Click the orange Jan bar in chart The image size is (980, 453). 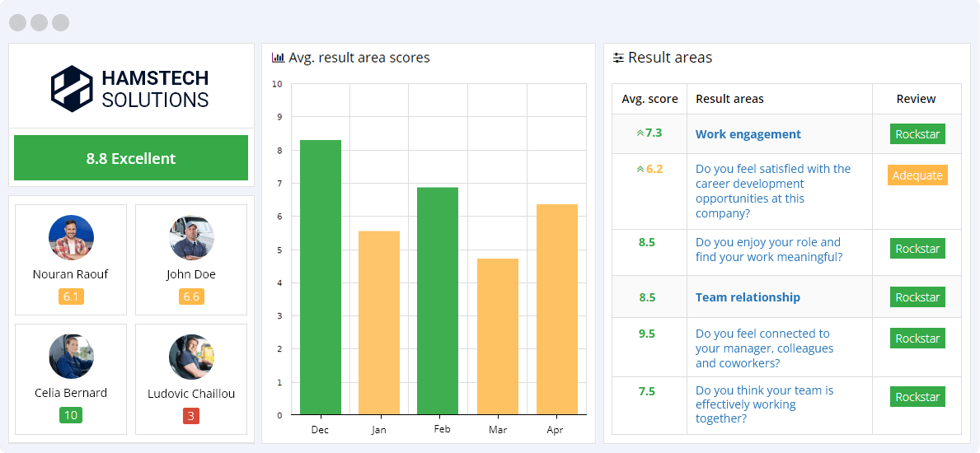pyautogui.click(x=379, y=323)
